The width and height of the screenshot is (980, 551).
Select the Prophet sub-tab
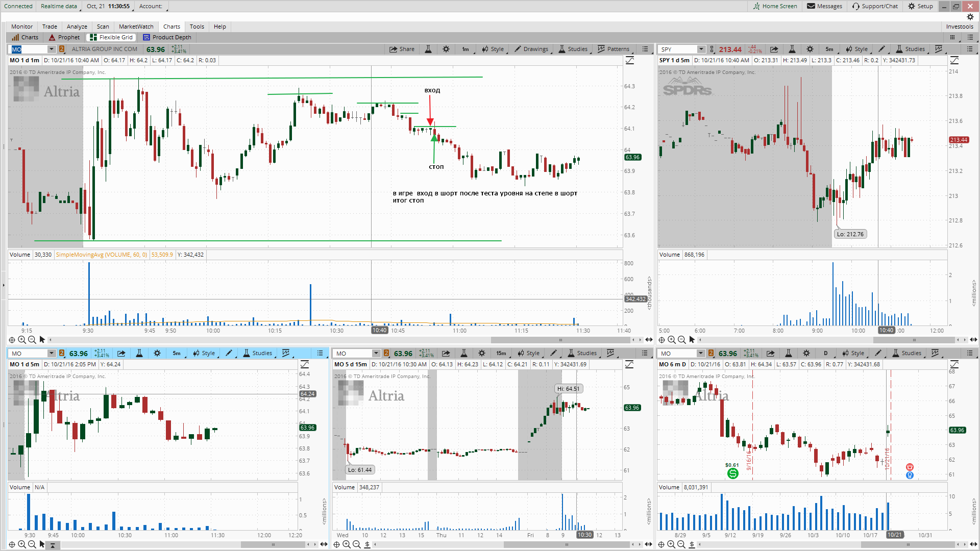coord(65,37)
